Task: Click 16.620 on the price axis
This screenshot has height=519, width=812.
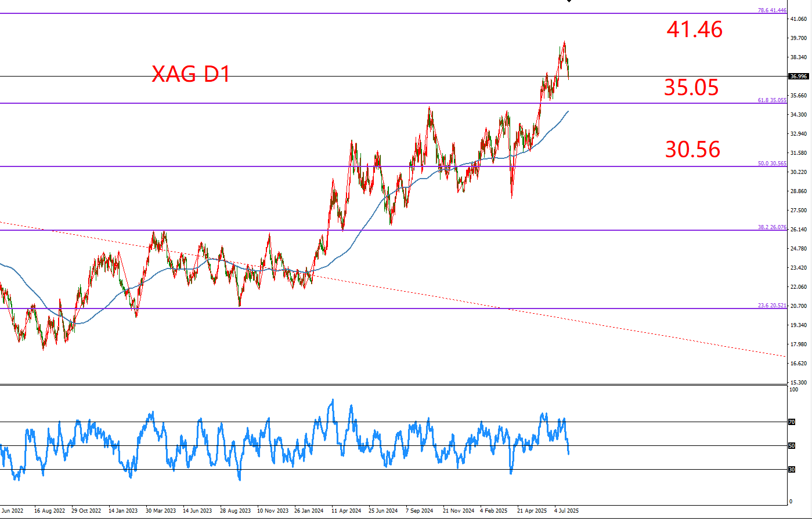Action: click(799, 364)
